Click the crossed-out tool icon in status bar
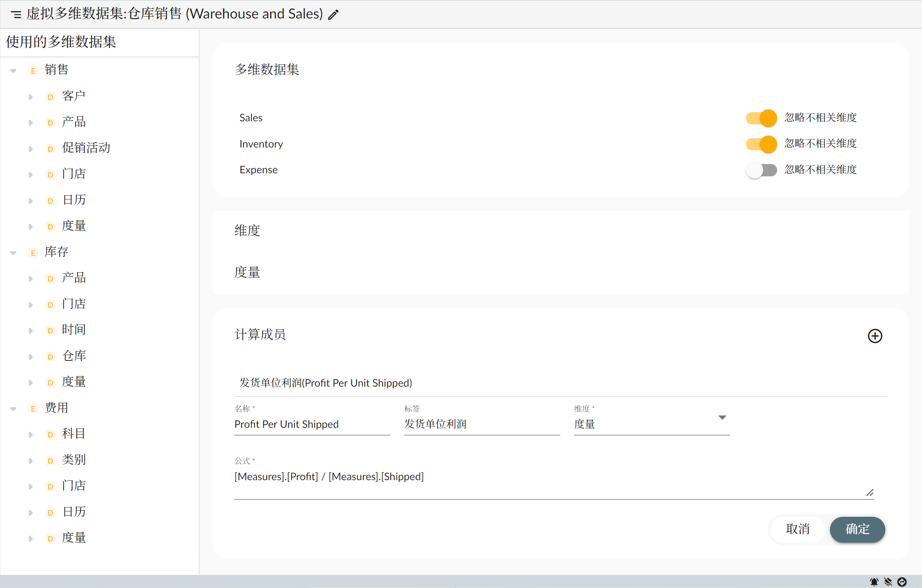This screenshot has height=588, width=922. (888, 581)
